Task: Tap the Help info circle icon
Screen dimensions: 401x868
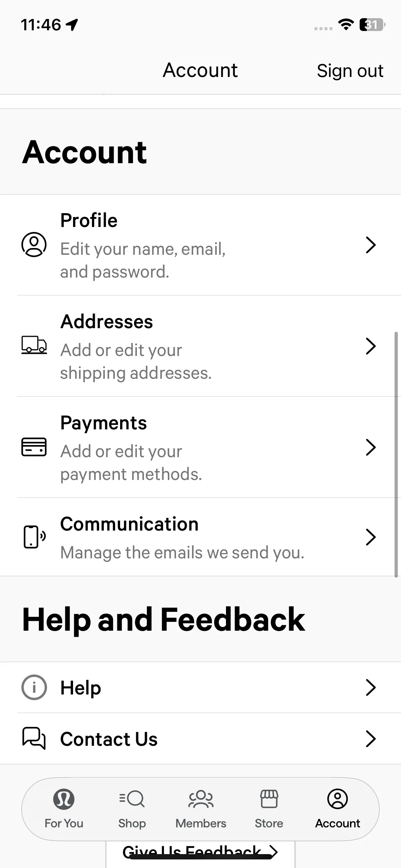Action: 34,687
